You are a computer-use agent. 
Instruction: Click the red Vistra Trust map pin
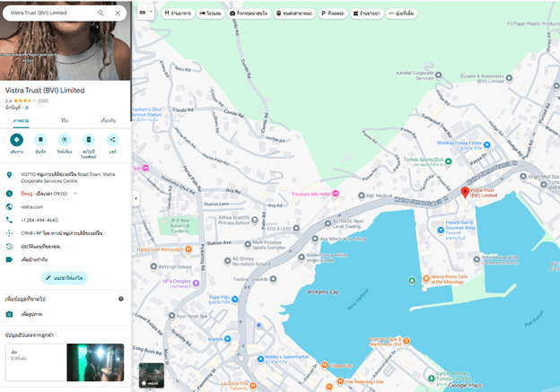(465, 193)
